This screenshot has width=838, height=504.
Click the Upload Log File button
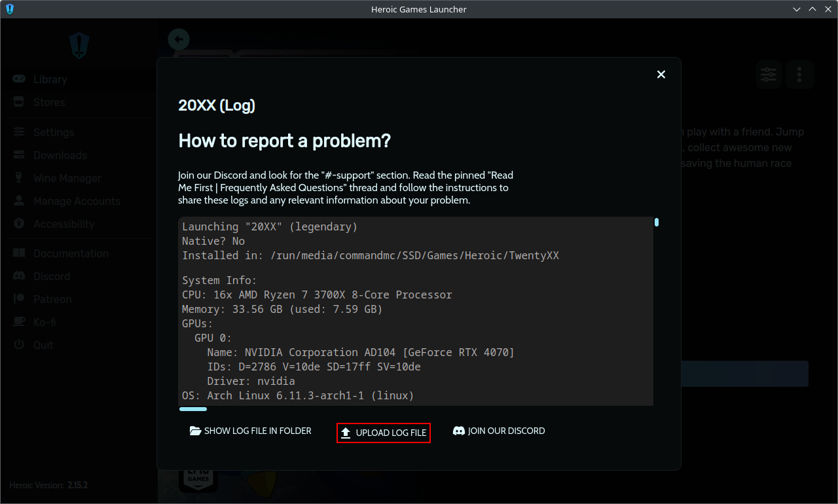point(384,433)
